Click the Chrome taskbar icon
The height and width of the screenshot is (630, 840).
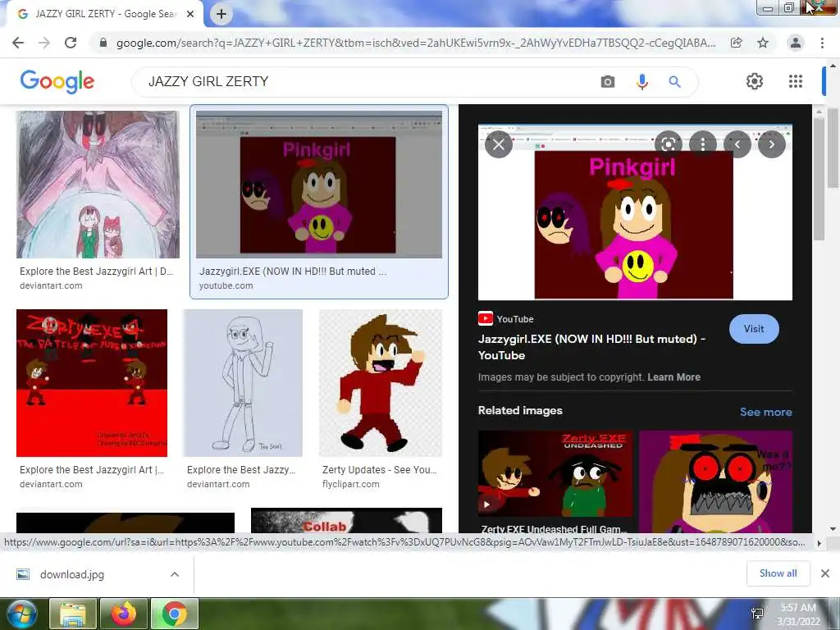[175, 614]
